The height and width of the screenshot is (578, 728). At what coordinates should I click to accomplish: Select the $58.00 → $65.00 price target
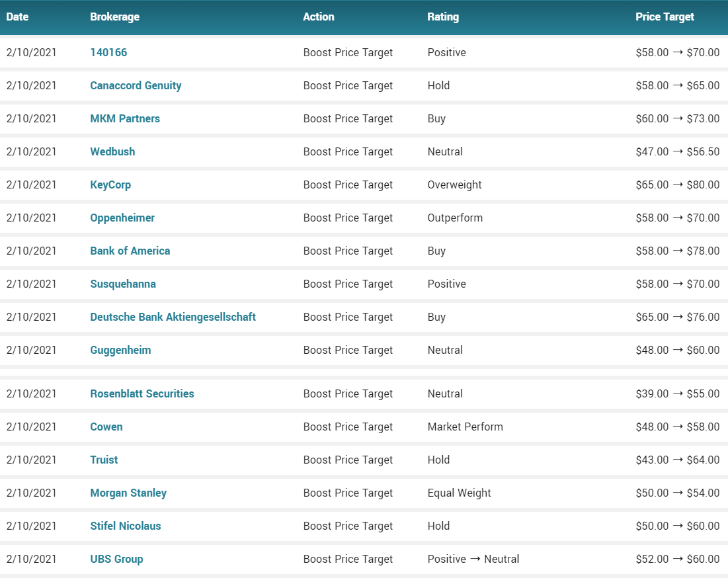(x=677, y=85)
